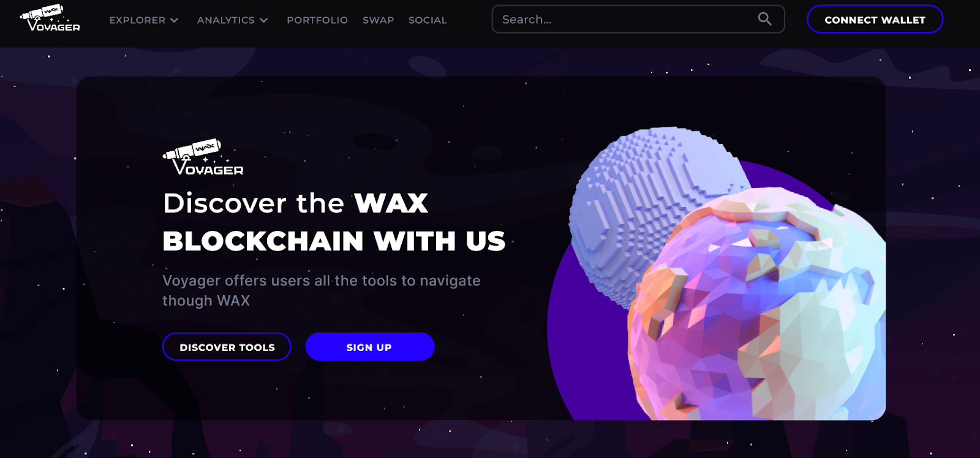Image resolution: width=980 pixels, height=458 pixels.
Task: Click the Voyager telescope logo in hero card
Action: (203, 157)
